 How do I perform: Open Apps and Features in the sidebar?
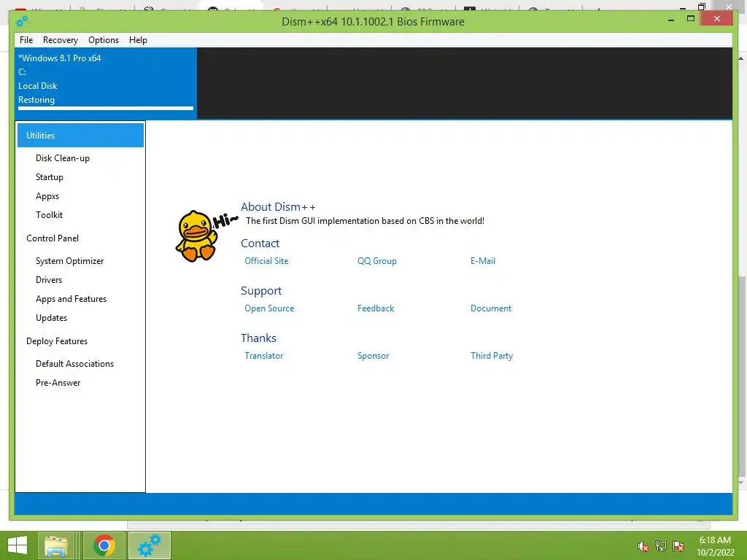pos(71,299)
